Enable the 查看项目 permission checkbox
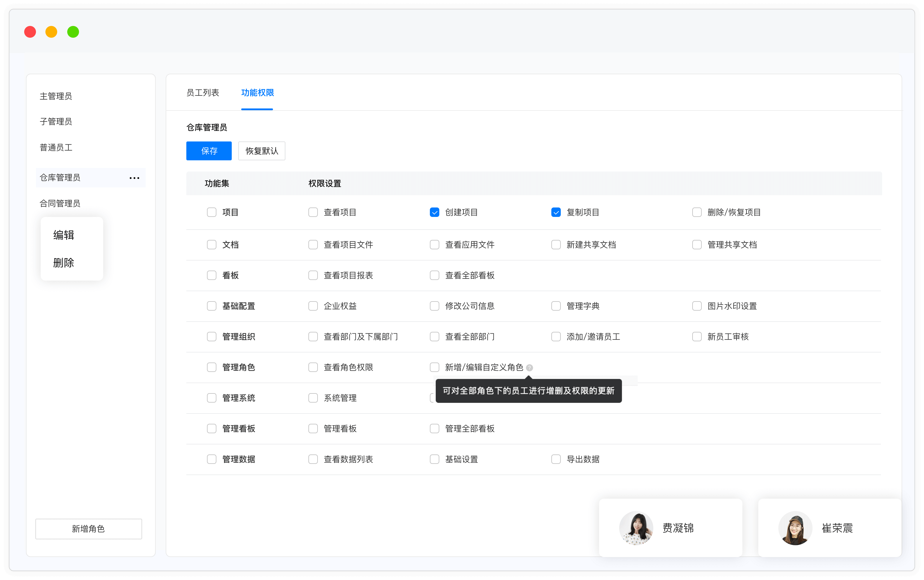Image resolution: width=924 pixels, height=580 pixels. [x=313, y=212]
